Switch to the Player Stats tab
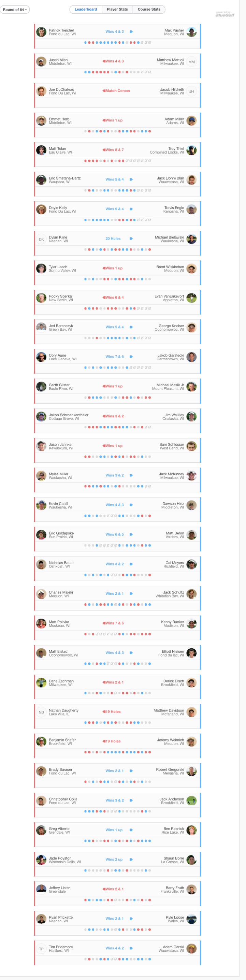The height and width of the screenshot is (980, 246). (117, 10)
